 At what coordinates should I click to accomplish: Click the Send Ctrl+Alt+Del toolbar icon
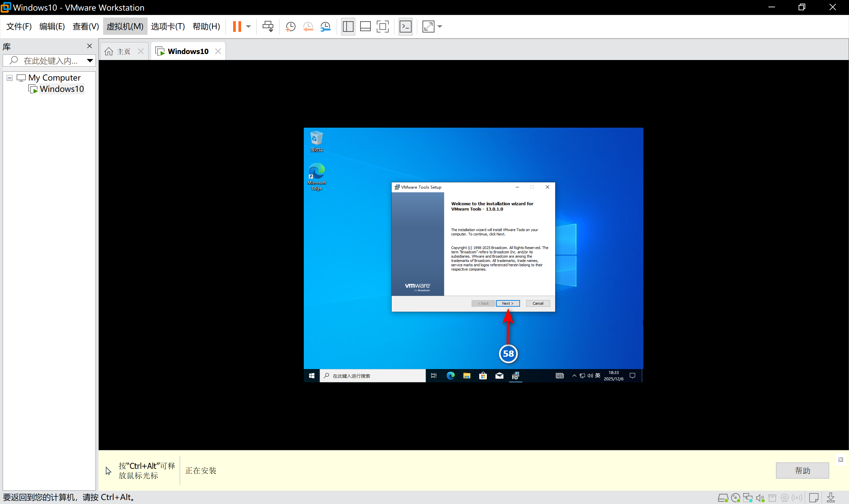point(268,26)
